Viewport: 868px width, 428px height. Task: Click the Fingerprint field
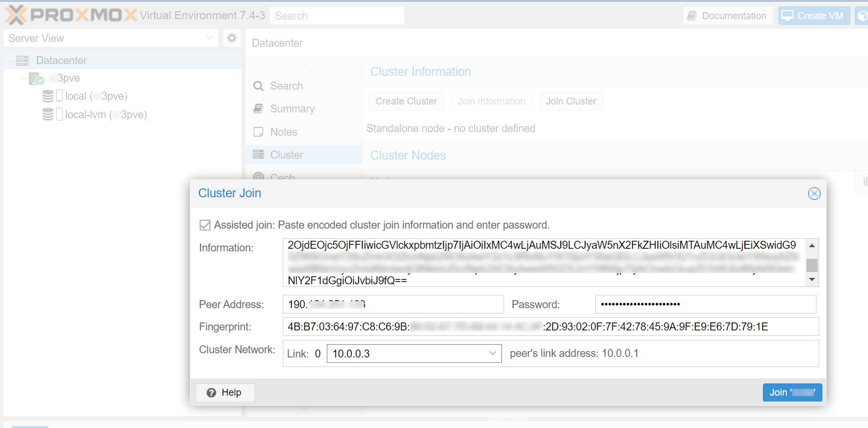(551, 327)
